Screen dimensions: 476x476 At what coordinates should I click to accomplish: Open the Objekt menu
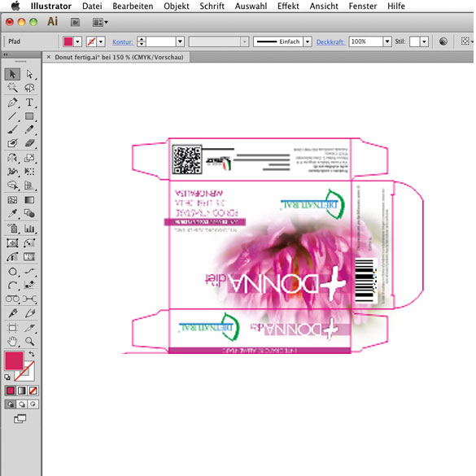click(x=177, y=6)
